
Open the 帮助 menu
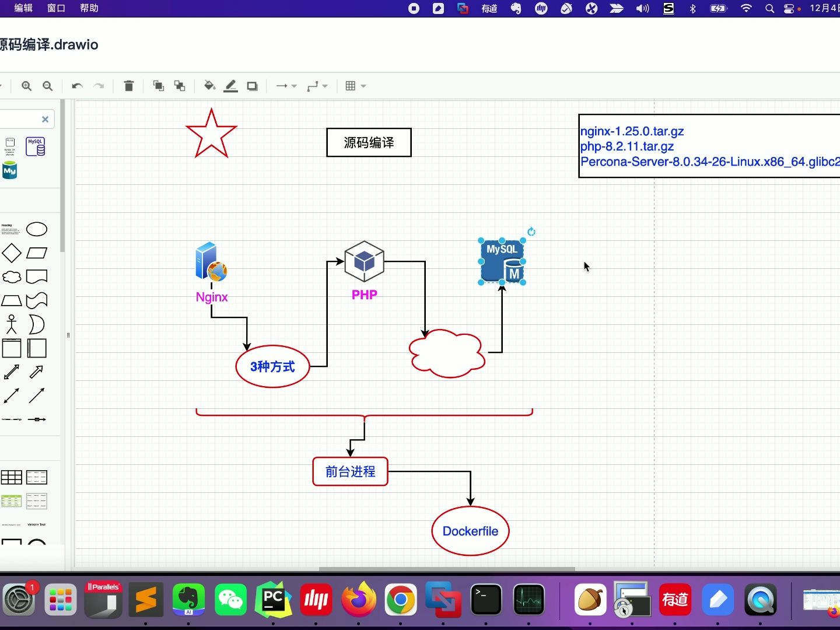coord(89,8)
